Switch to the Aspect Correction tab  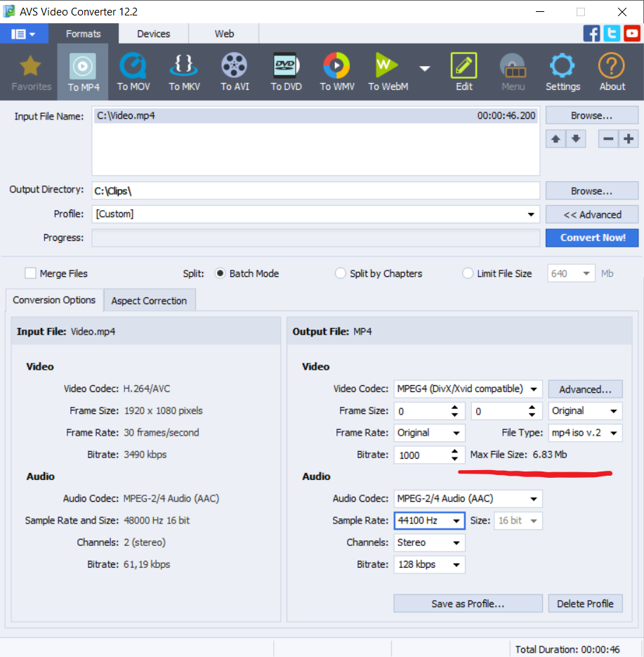(149, 301)
